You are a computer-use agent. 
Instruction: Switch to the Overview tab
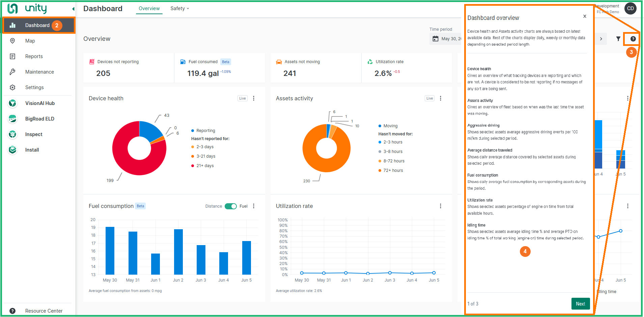pyautogui.click(x=149, y=8)
